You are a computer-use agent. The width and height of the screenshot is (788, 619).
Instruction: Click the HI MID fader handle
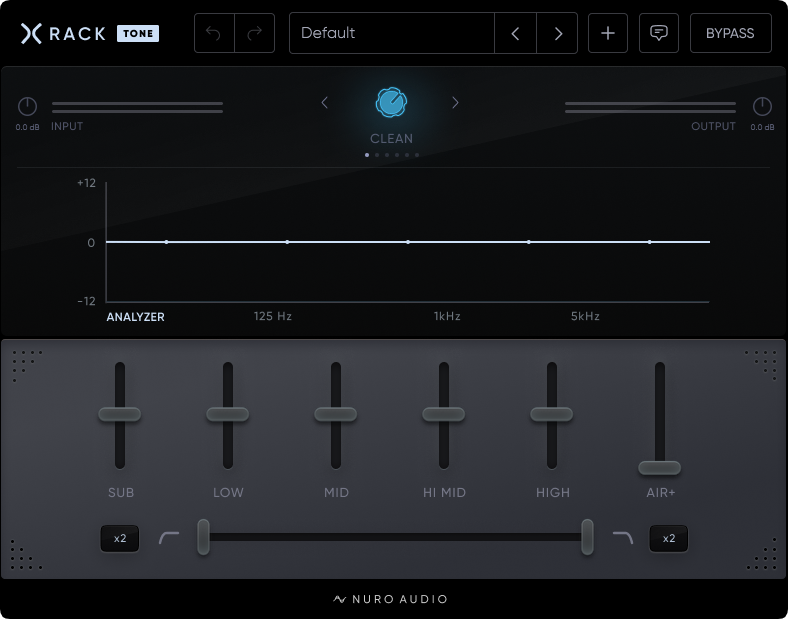point(444,414)
